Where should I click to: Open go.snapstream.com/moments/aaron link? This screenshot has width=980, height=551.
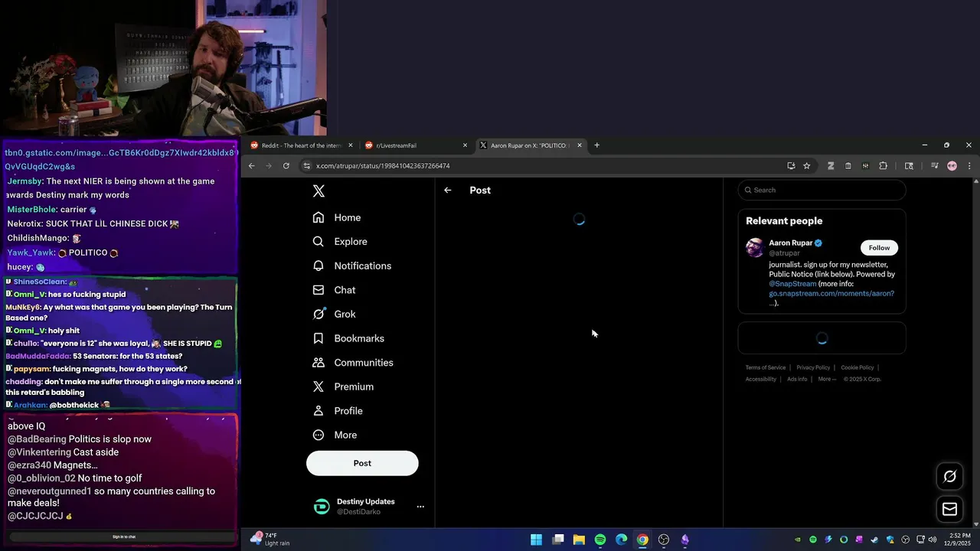(x=831, y=294)
